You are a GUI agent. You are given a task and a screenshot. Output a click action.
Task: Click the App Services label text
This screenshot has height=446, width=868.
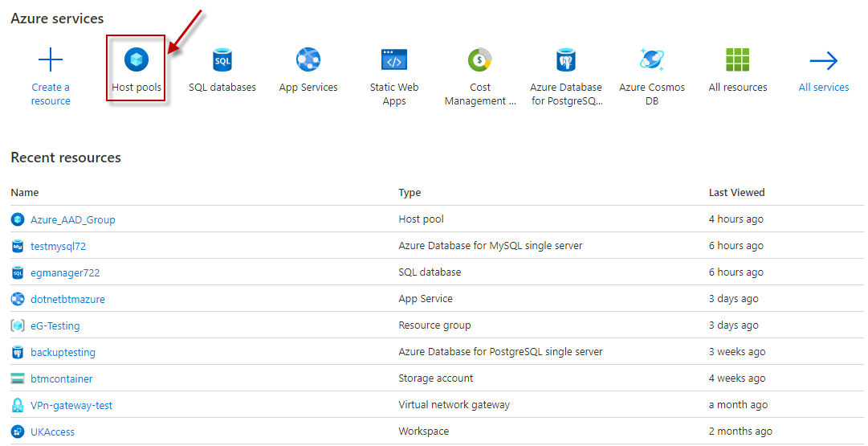pyautogui.click(x=308, y=87)
